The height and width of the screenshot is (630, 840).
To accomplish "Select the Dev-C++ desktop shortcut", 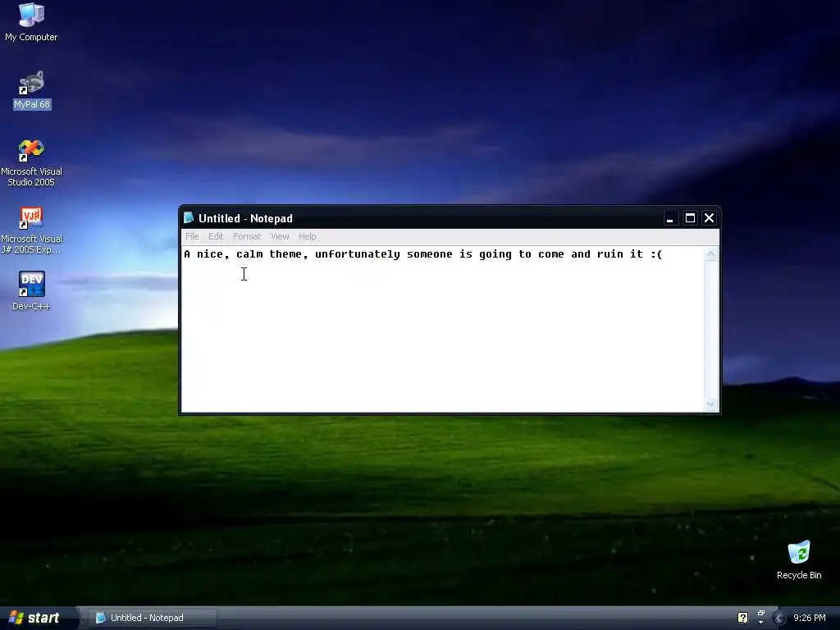I will [31, 290].
